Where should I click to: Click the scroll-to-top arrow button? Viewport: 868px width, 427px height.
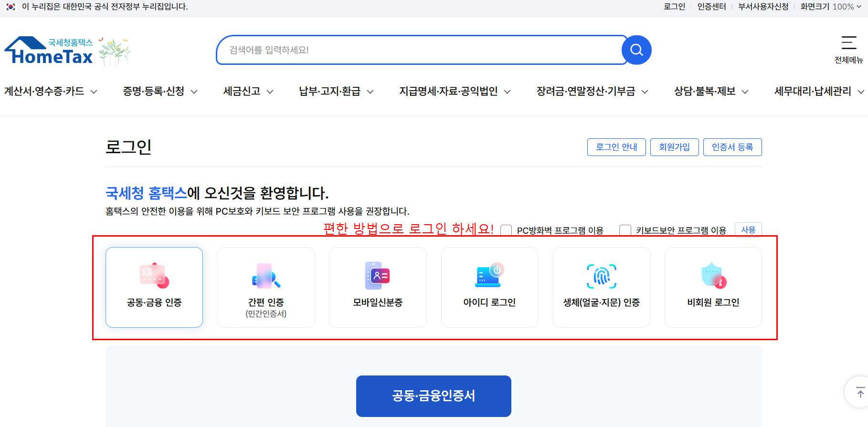860,393
